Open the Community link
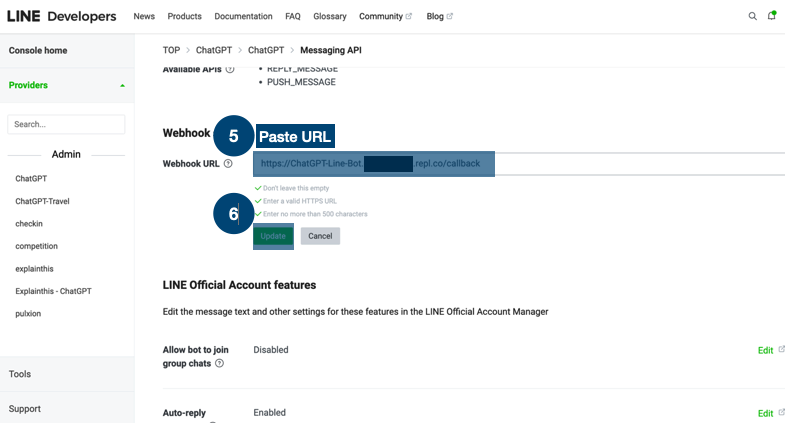Screen dimensions: 785x423 [381, 16]
